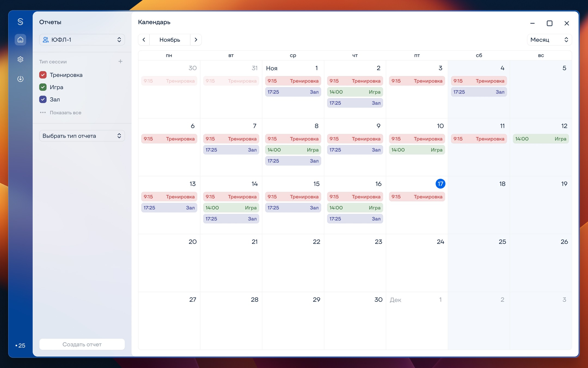Open 14:00 Игра event on November 2

pos(355,92)
